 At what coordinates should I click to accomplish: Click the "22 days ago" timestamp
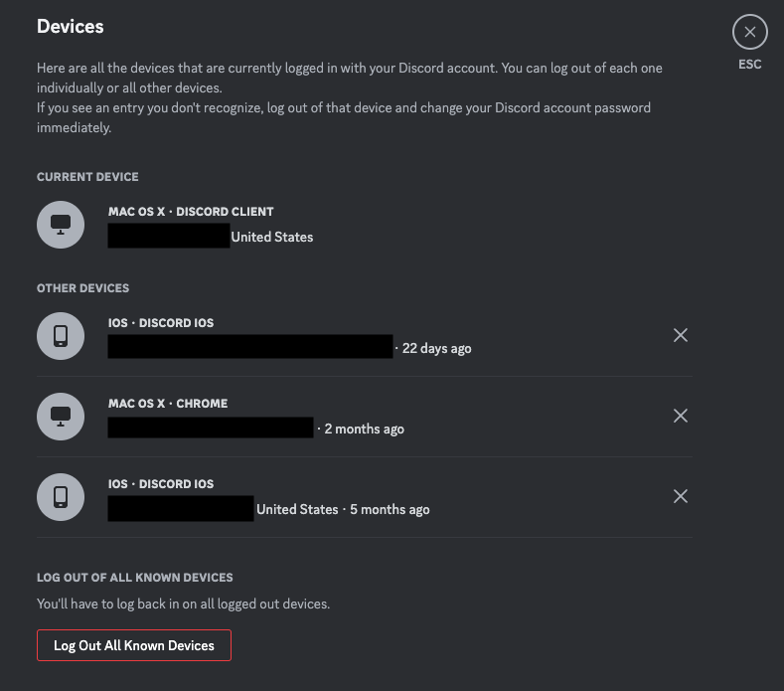[x=436, y=349]
